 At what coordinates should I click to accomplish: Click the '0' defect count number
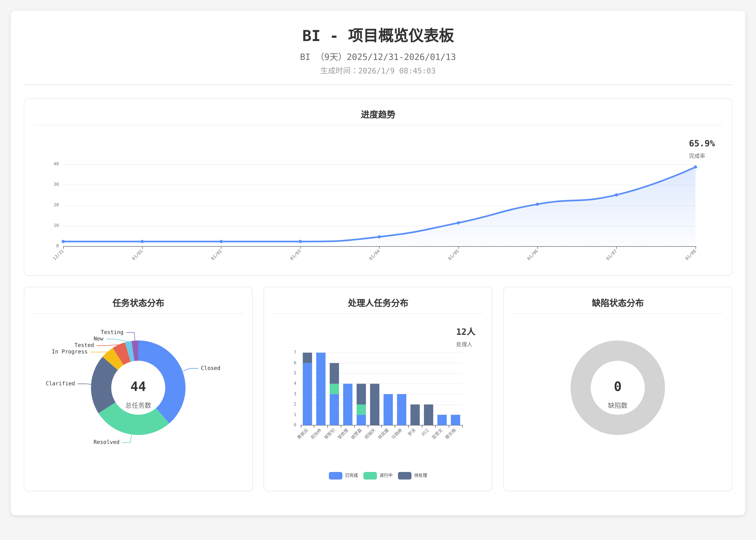pyautogui.click(x=618, y=386)
